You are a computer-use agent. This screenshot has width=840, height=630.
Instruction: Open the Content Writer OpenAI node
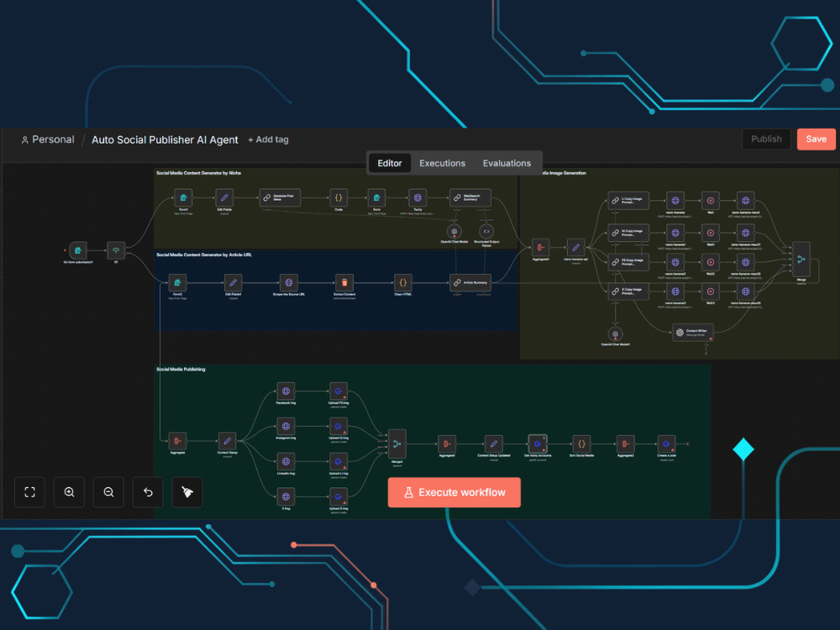[x=693, y=332]
